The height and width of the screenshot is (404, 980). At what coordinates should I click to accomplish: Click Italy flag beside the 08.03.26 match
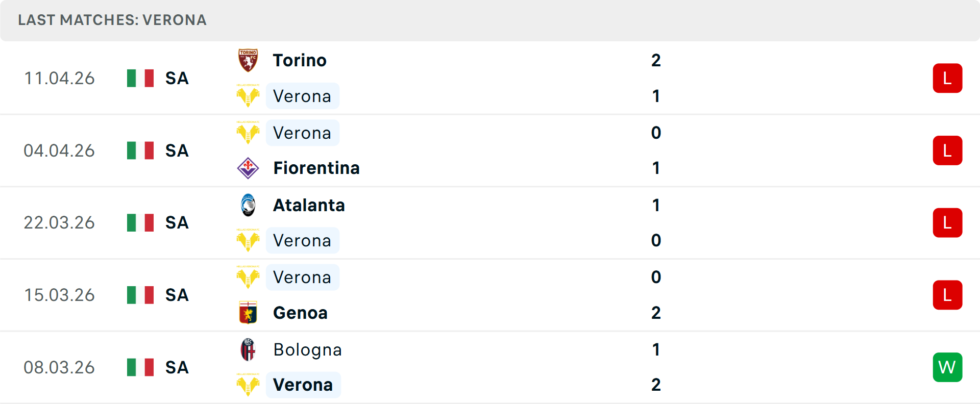point(140,367)
